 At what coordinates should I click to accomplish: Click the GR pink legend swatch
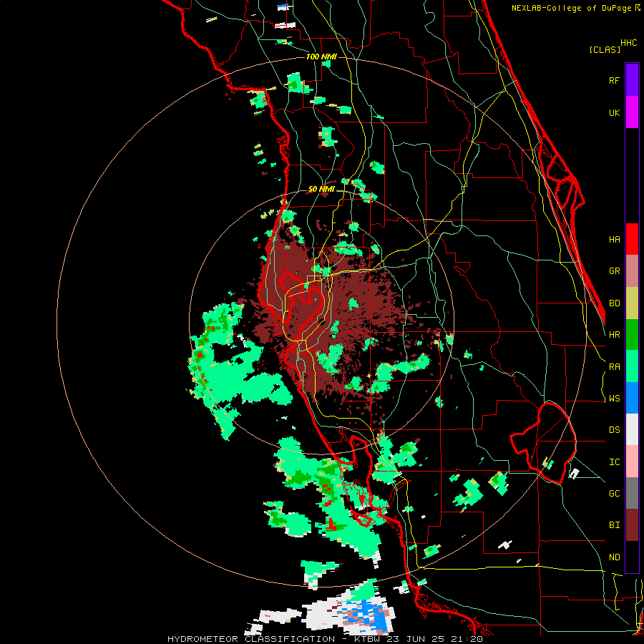632,271
